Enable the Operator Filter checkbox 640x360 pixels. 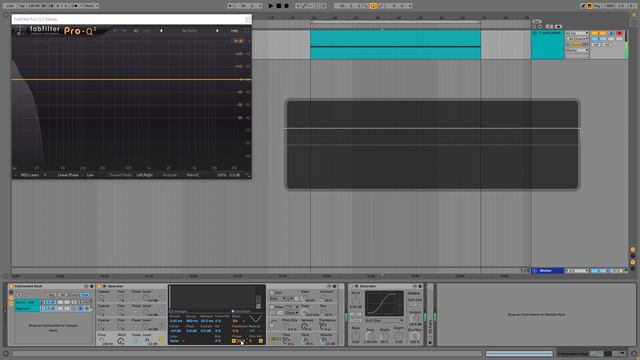[x=272, y=307]
